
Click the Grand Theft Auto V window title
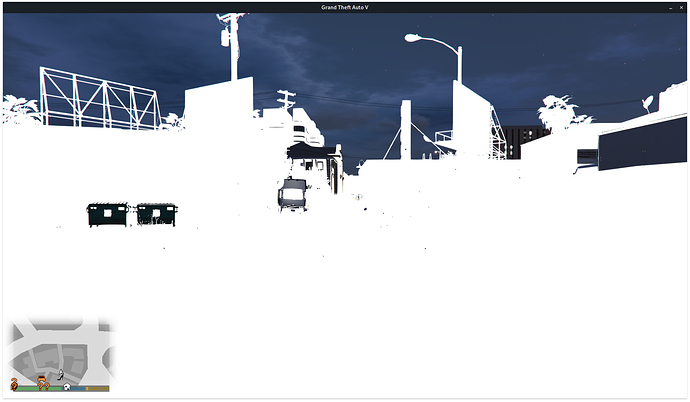point(345,7)
